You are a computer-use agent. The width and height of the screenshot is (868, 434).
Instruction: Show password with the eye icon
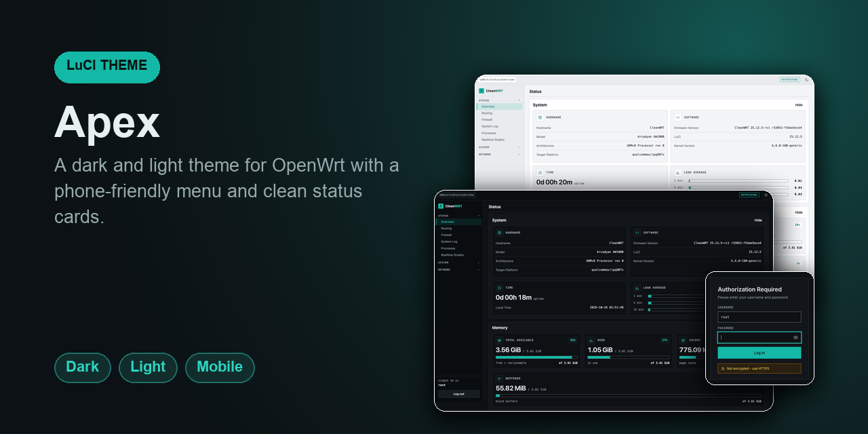point(795,337)
